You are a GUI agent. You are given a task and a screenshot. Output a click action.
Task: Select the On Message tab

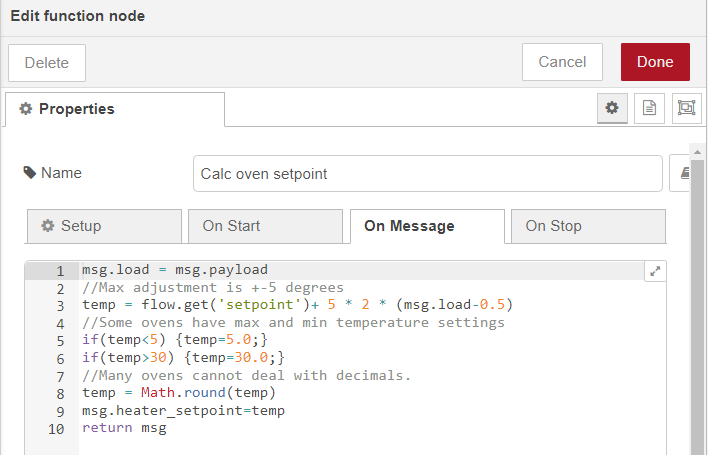(426, 226)
